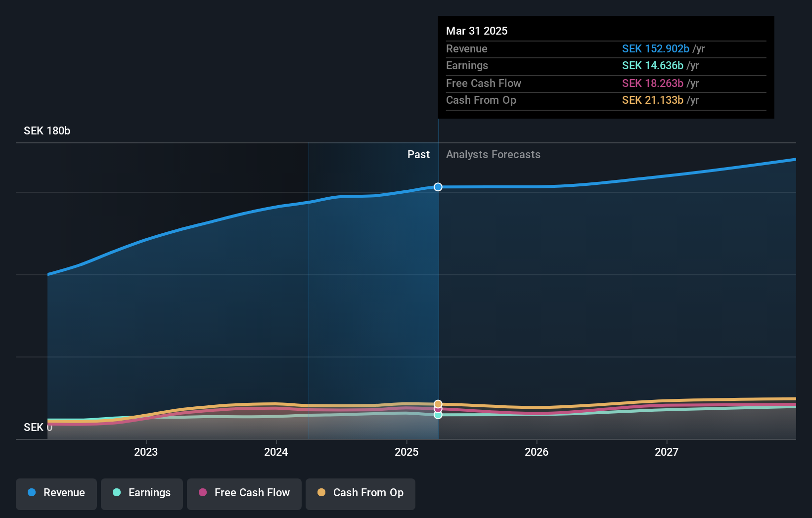Click the SEK 18.263b free cash flow value
Viewport: 812px width, 518px height.
click(x=653, y=83)
